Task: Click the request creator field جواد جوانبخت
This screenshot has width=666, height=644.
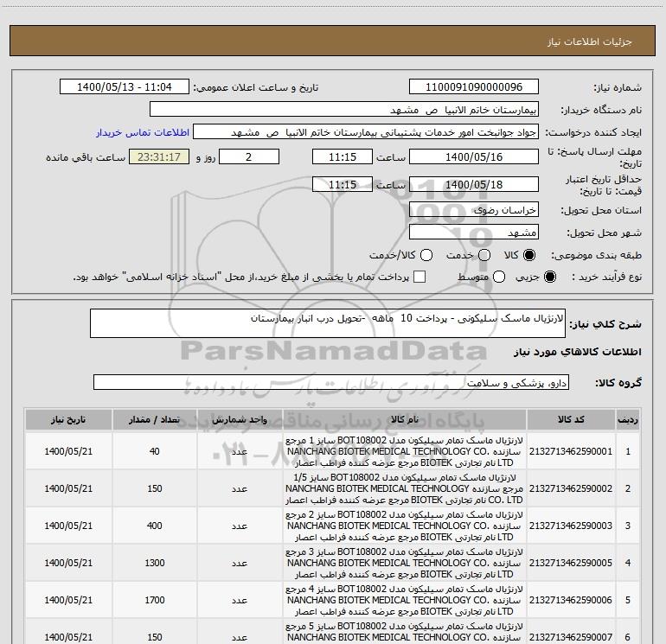Action: (x=366, y=132)
